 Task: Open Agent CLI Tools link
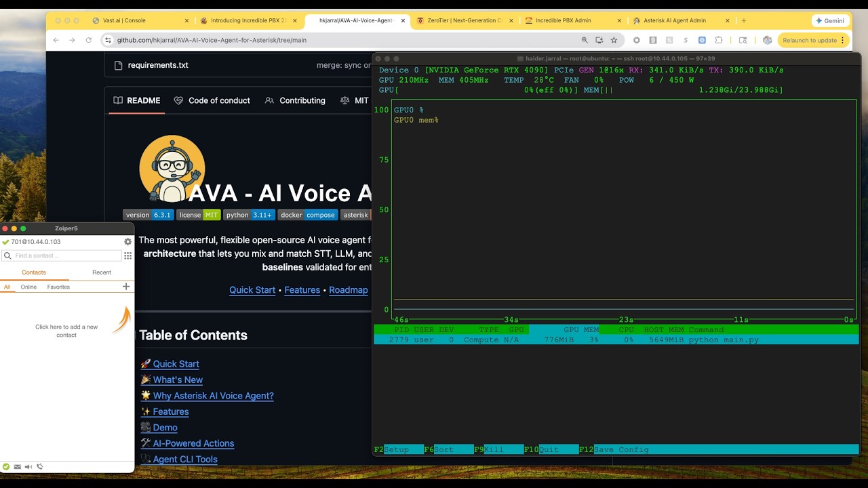[x=185, y=460]
